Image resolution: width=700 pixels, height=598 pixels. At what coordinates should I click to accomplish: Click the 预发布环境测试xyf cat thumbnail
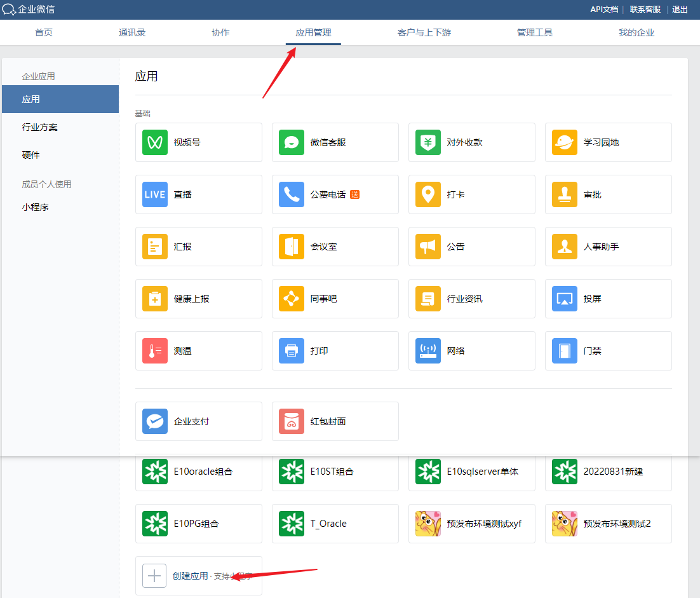[x=428, y=524]
